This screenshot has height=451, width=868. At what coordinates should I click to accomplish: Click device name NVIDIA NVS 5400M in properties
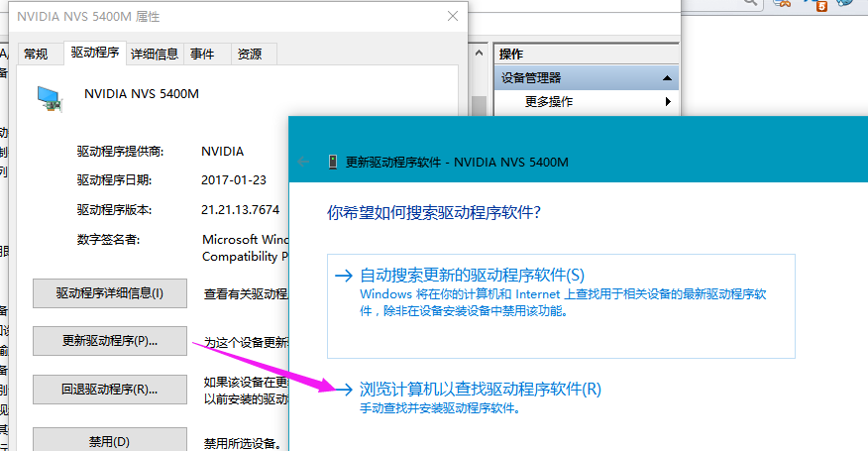(142, 93)
